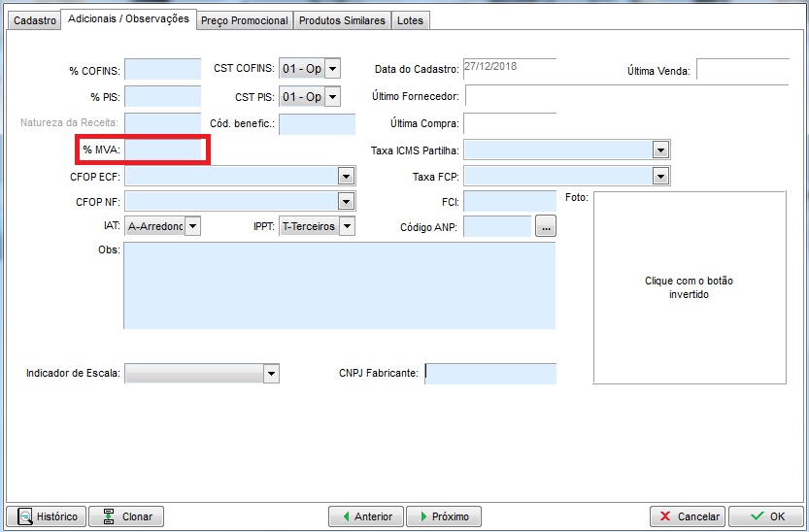Confirm with the OK button
The image size is (809, 532).
(765, 516)
